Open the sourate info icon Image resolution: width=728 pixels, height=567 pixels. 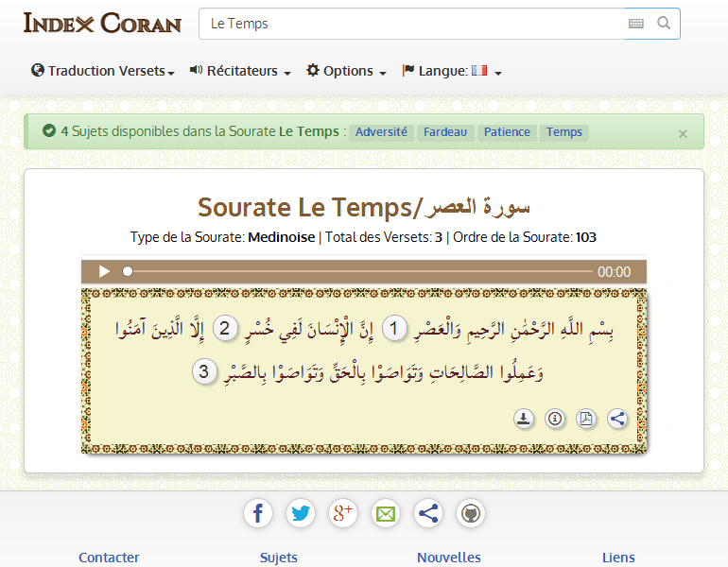(555, 419)
